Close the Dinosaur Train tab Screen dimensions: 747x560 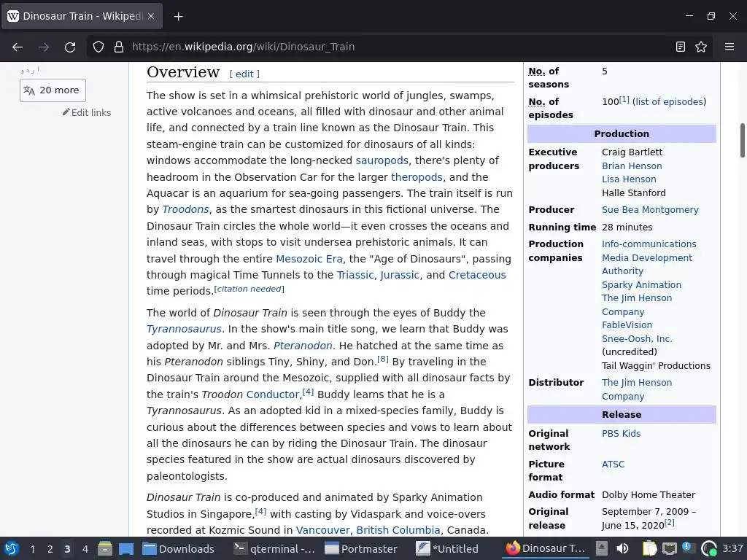151,16
